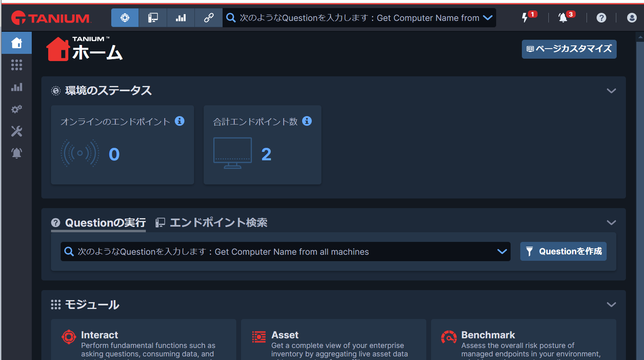Viewport: 644px width, 360px height.
Task: Expand the top bar question dropdown arrow
Action: (x=488, y=18)
